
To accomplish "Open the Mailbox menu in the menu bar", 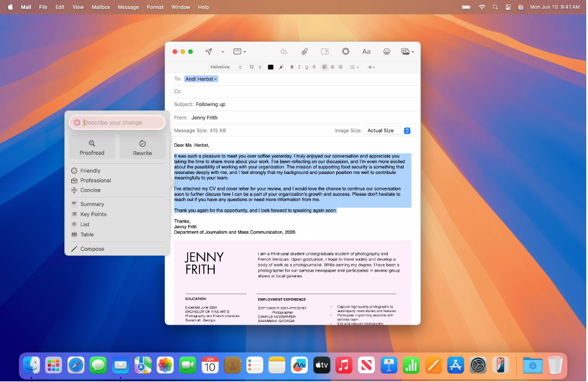I will pos(100,7).
